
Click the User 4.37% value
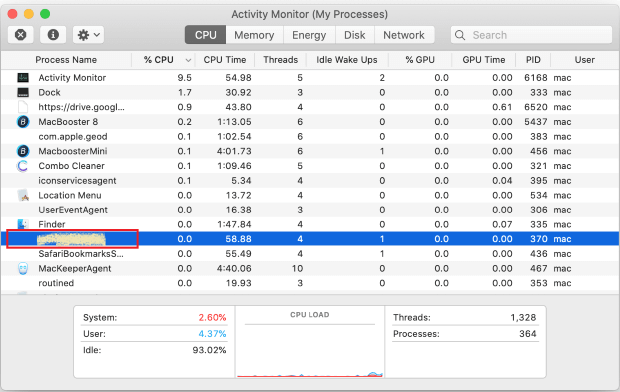tap(212, 334)
